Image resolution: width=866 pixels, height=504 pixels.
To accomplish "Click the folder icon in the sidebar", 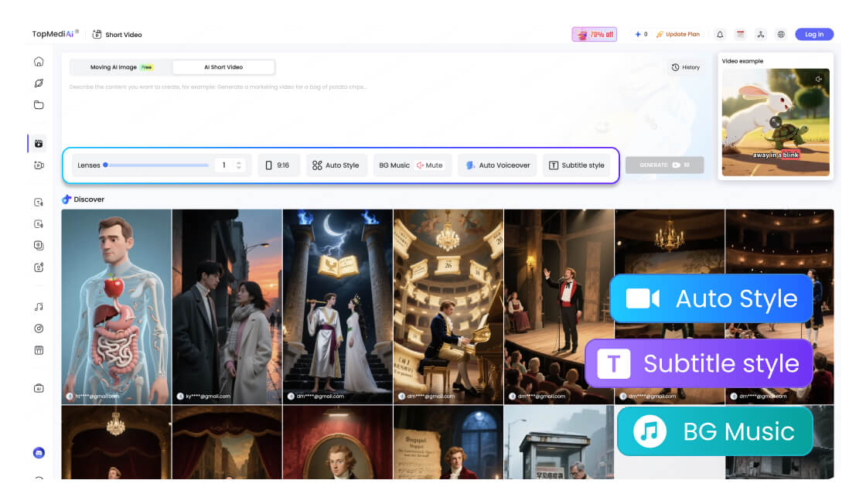I will [39, 105].
